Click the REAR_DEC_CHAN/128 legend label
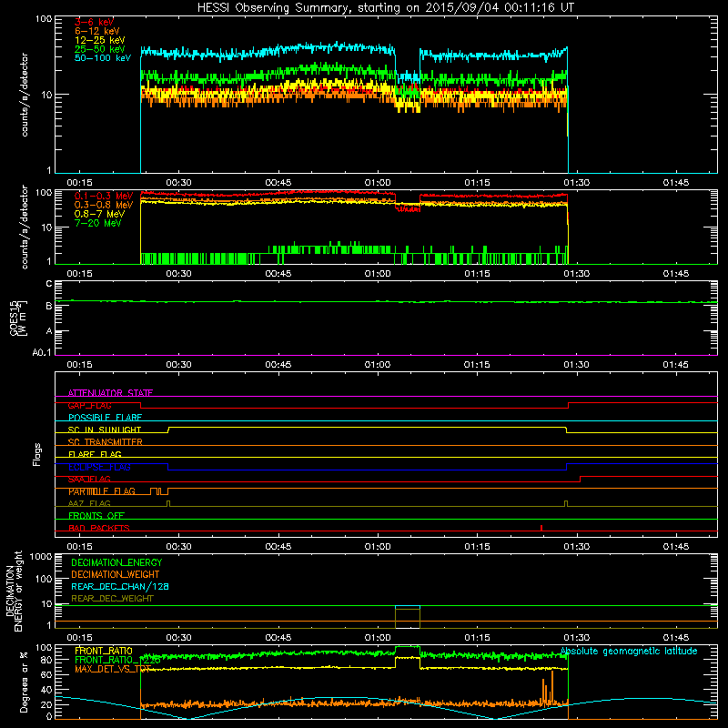The width and height of the screenshot is (728, 728). click(120, 586)
